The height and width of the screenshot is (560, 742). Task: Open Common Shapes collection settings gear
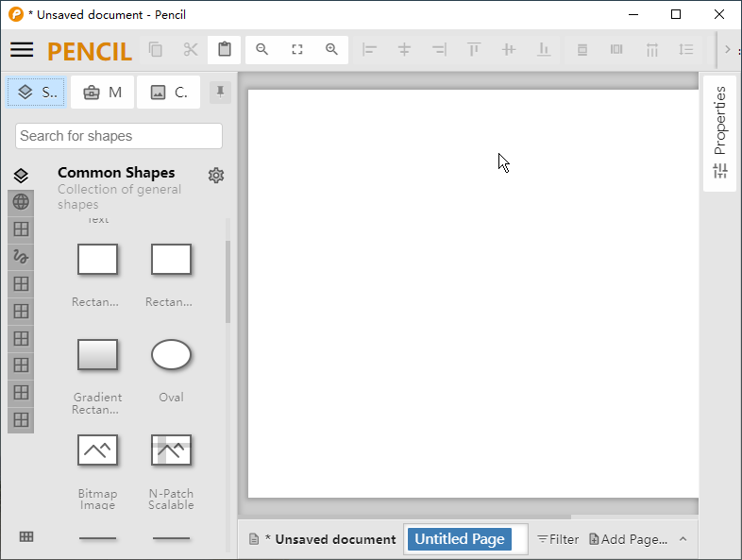pyautogui.click(x=216, y=175)
